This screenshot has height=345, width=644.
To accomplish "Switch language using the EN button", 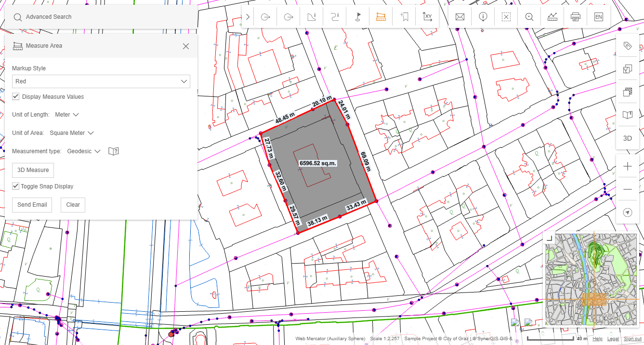I will pyautogui.click(x=598, y=16).
